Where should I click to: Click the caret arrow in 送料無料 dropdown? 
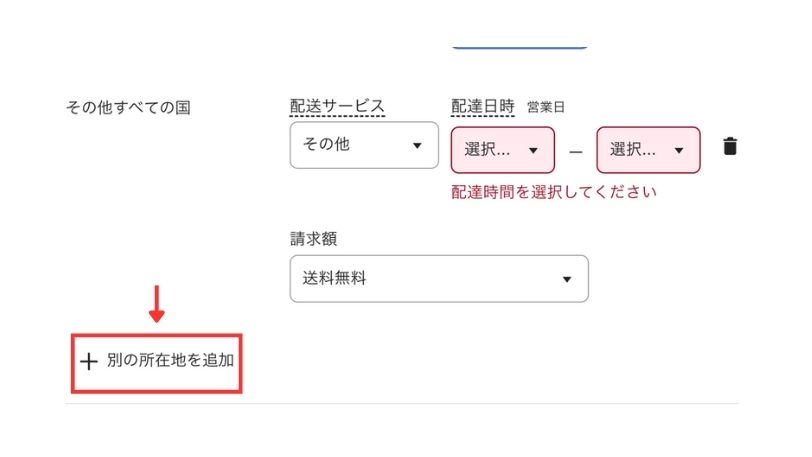567,279
